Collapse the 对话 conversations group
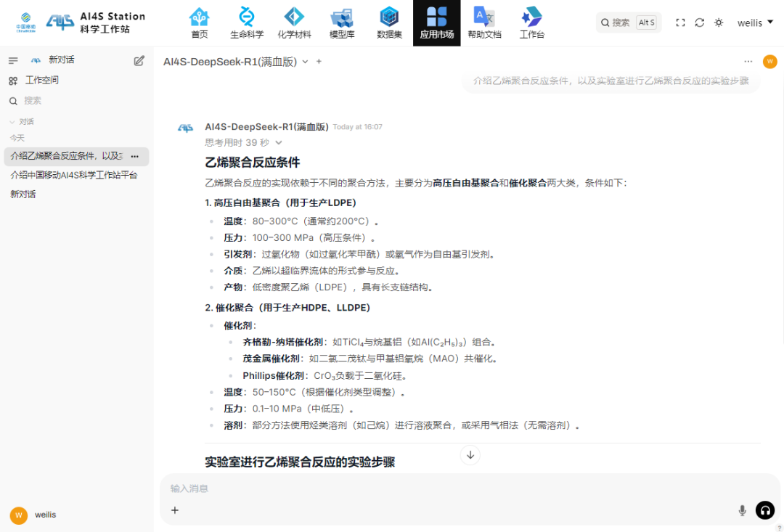This screenshot has width=784, height=532. [22, 121]
